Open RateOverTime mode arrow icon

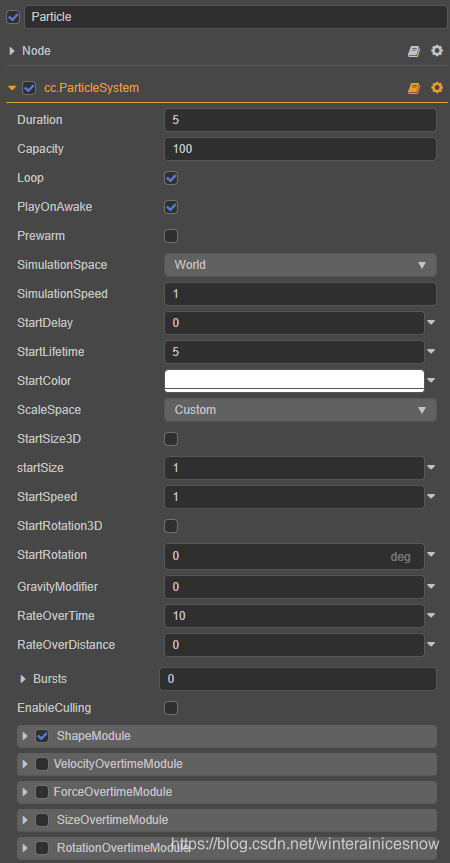[x=431, y=615]
